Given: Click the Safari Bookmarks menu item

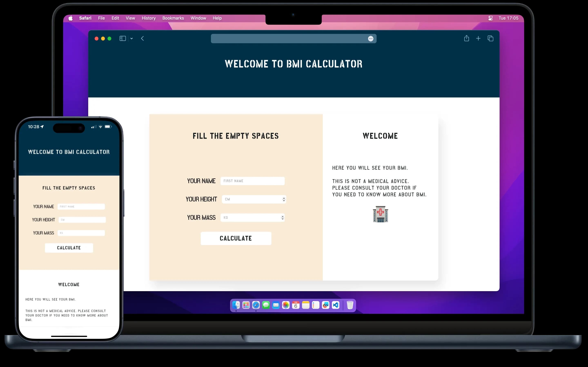Looking at the screenshot, I should [173, 18].
